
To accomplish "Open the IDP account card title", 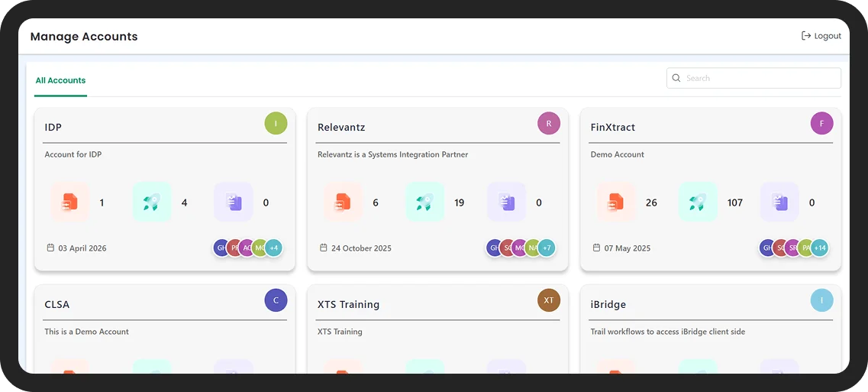I will [x=53, y=127].
